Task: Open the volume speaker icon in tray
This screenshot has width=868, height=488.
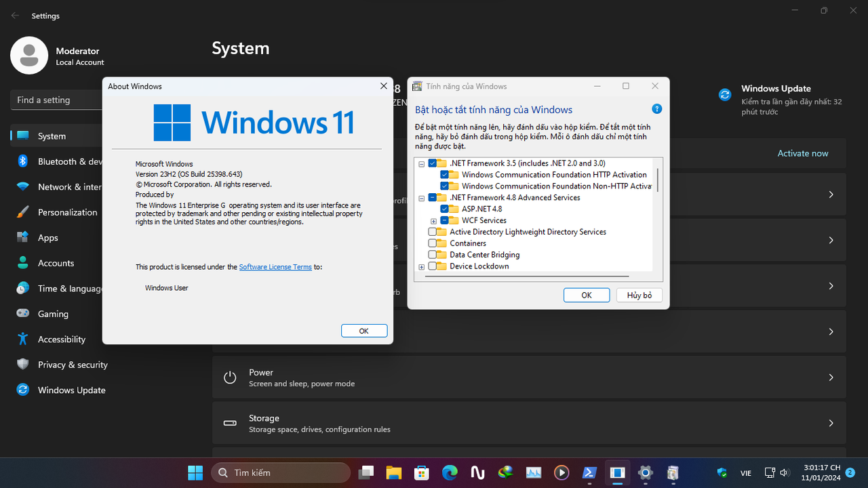Action: [x=785, y=472]
